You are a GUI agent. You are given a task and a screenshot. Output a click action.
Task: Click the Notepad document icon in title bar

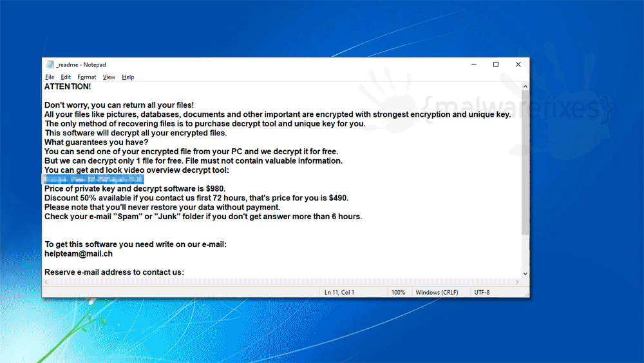point(50,64)
